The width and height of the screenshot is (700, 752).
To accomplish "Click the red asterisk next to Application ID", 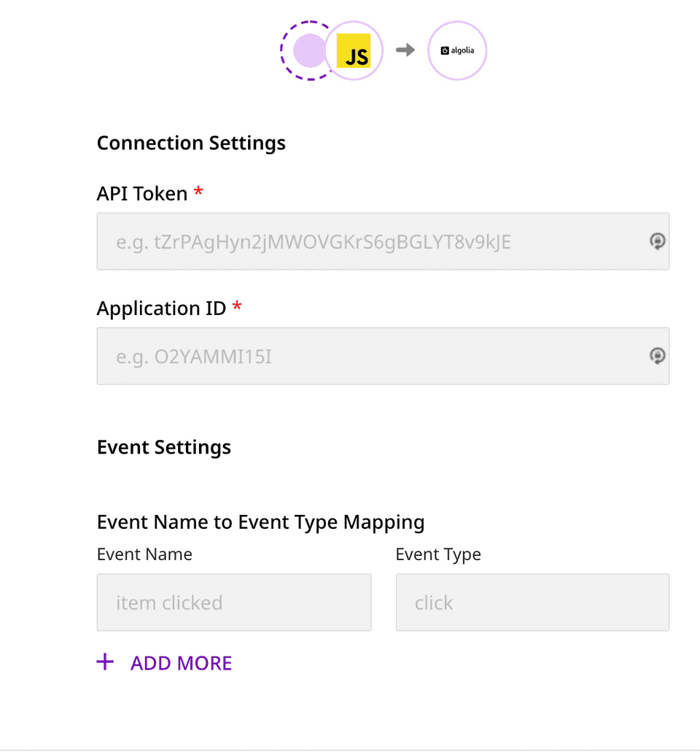I will [236, 306].
